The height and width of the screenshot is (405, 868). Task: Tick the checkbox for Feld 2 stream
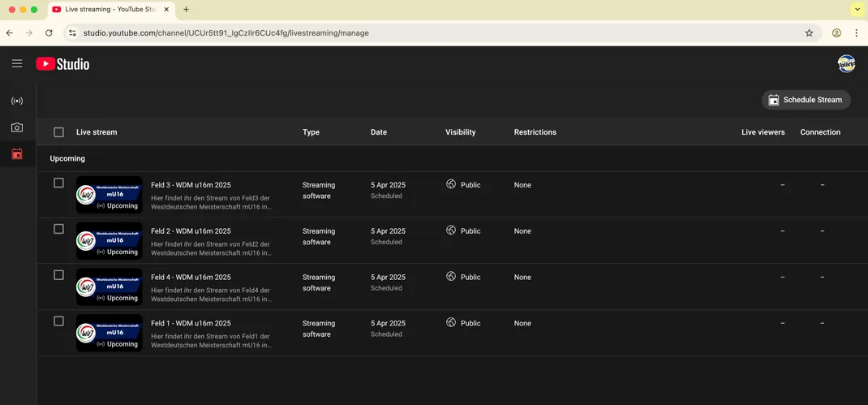[58, 229]
